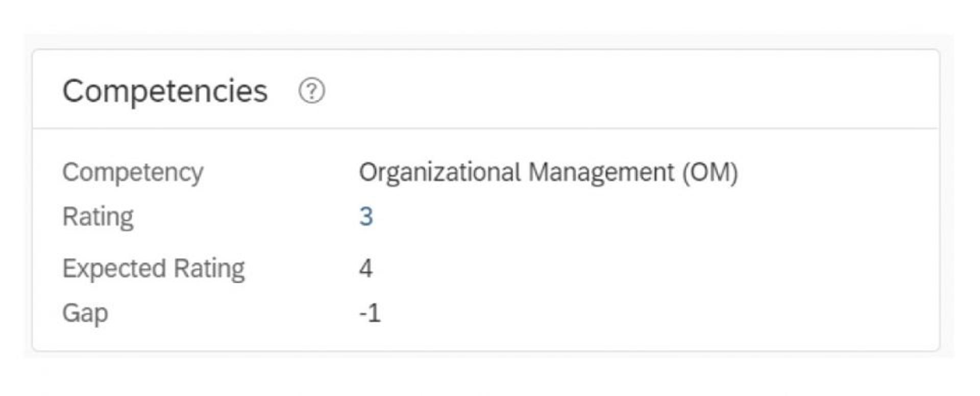This screenshot has width=980, height=396.
Task: Open the rating value 3 link
Action: coord(366,216)
